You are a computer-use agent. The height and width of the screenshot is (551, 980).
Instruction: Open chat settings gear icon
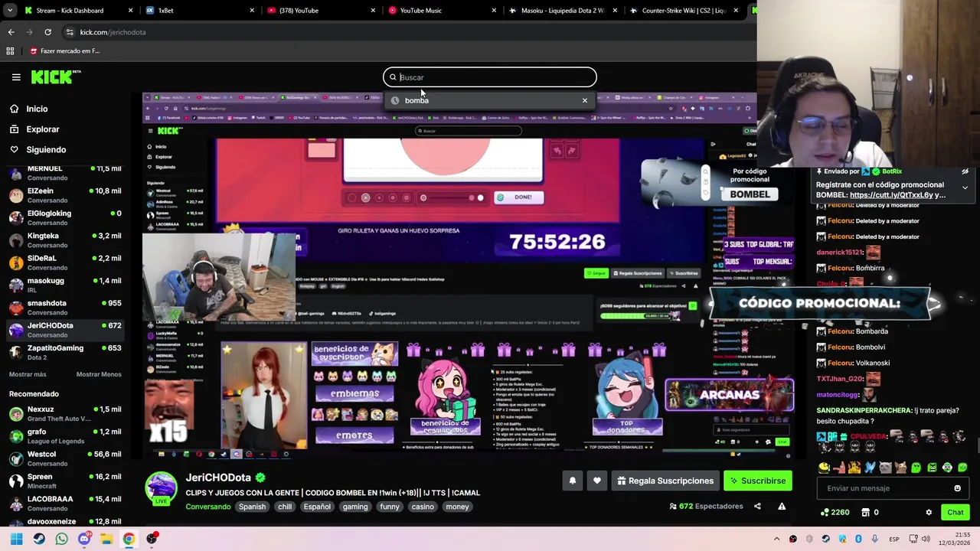(929, 512)
